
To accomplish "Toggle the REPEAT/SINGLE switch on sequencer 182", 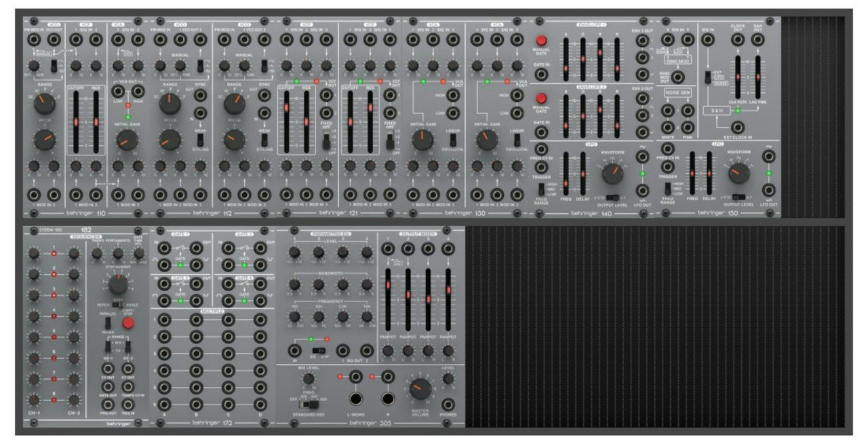I will pyautogui.click(x=118, y=305).
